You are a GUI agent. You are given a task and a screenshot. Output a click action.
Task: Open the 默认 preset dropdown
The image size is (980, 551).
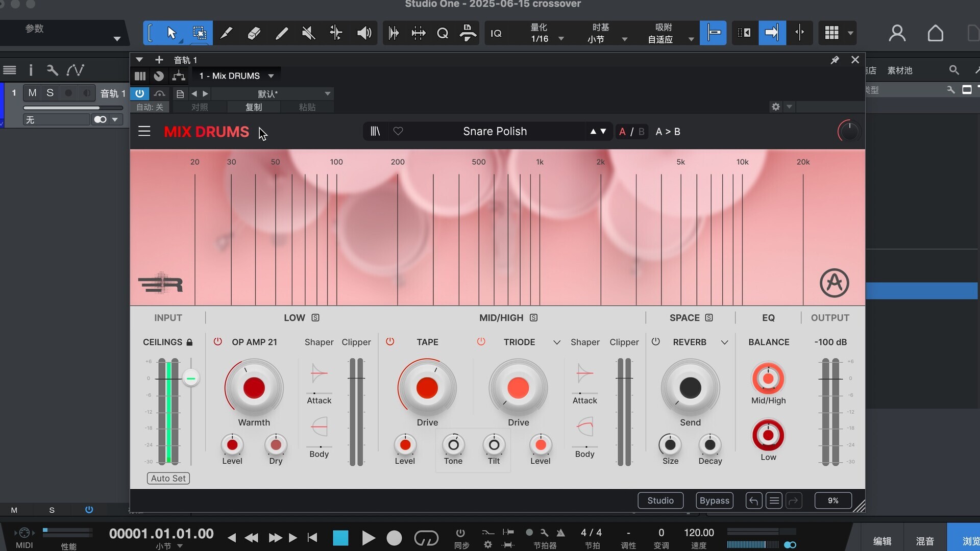pyautogui.click(x=273, y=94)
